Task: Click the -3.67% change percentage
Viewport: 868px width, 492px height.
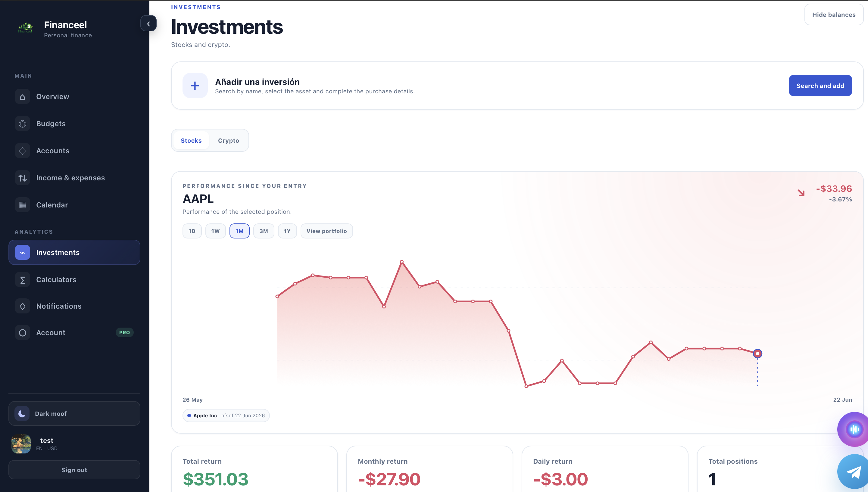Action: click(840, 199)
